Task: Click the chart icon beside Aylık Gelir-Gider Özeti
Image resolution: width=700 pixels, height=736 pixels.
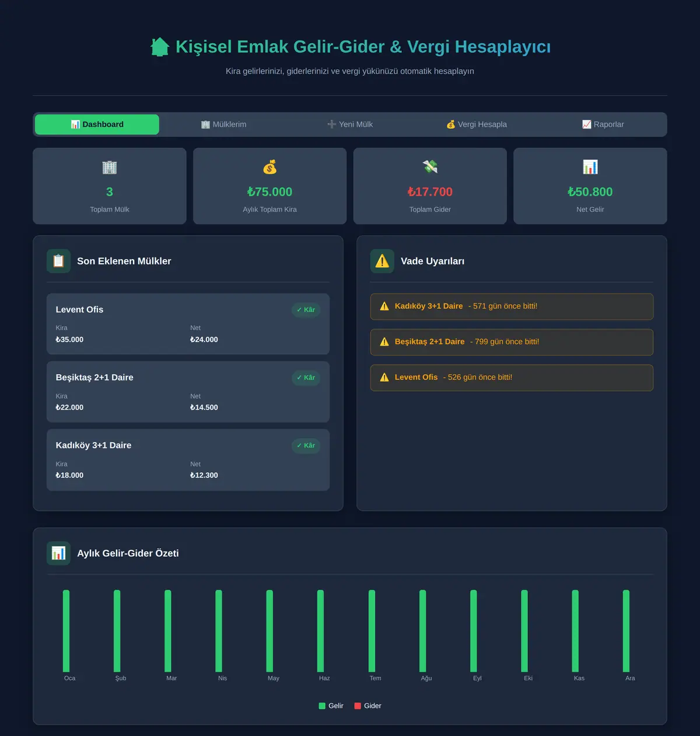Action: (58, 553)
